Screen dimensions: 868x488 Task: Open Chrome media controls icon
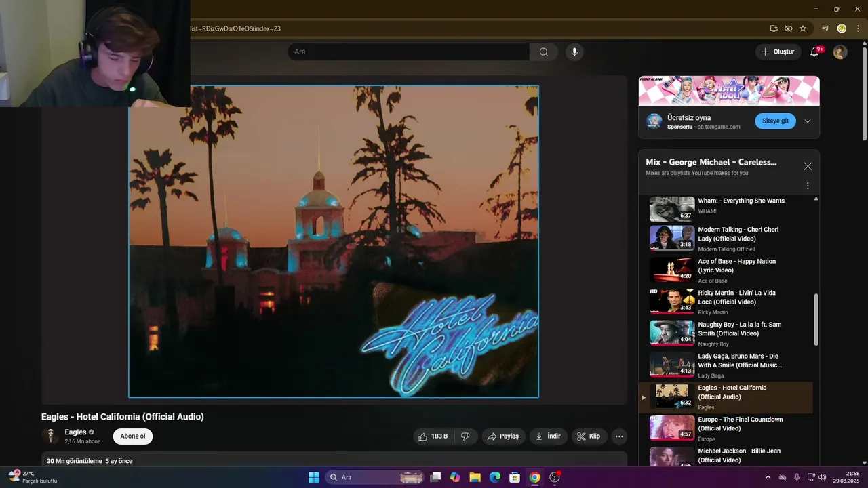coord(825,28)
